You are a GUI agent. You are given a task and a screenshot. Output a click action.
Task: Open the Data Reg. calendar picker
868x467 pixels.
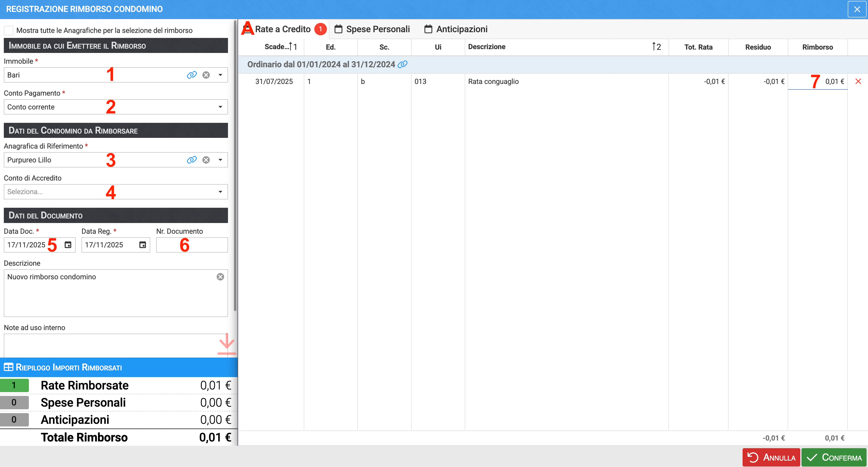143,245
